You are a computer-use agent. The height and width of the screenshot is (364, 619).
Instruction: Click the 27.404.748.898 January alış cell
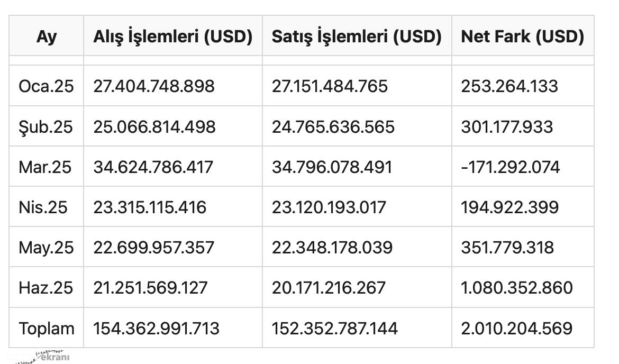[x=154, y=86]
